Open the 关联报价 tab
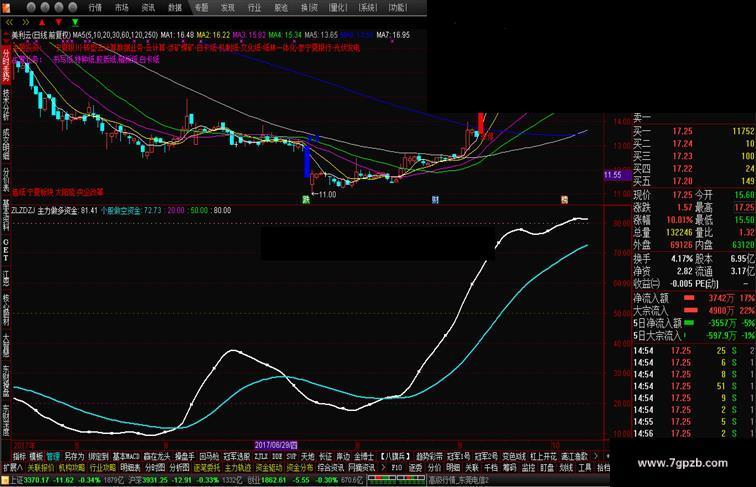The height and width of the screenshot is (487, 756). pos(40,468)
